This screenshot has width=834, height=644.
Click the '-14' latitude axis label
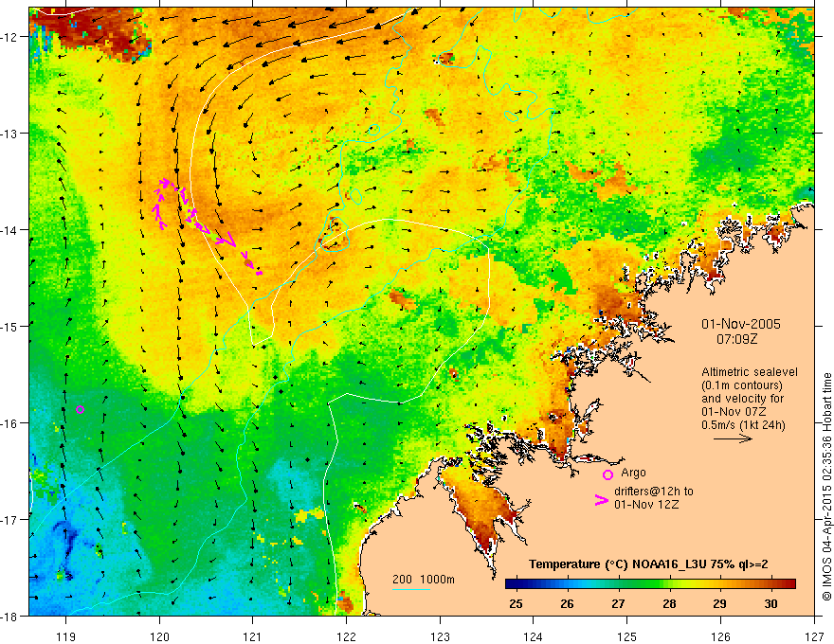click(x=10, y=229)
